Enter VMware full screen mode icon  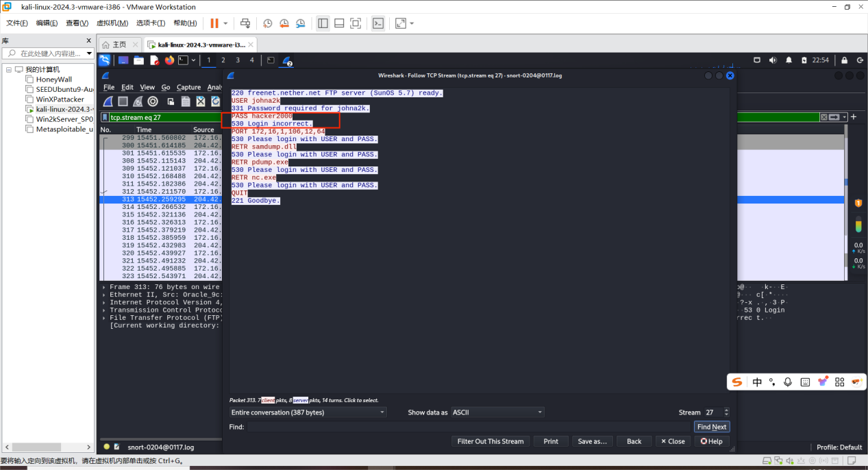[x=356, y=23]
